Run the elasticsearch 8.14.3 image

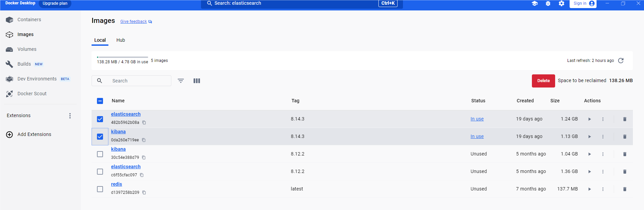click(589, 119)
